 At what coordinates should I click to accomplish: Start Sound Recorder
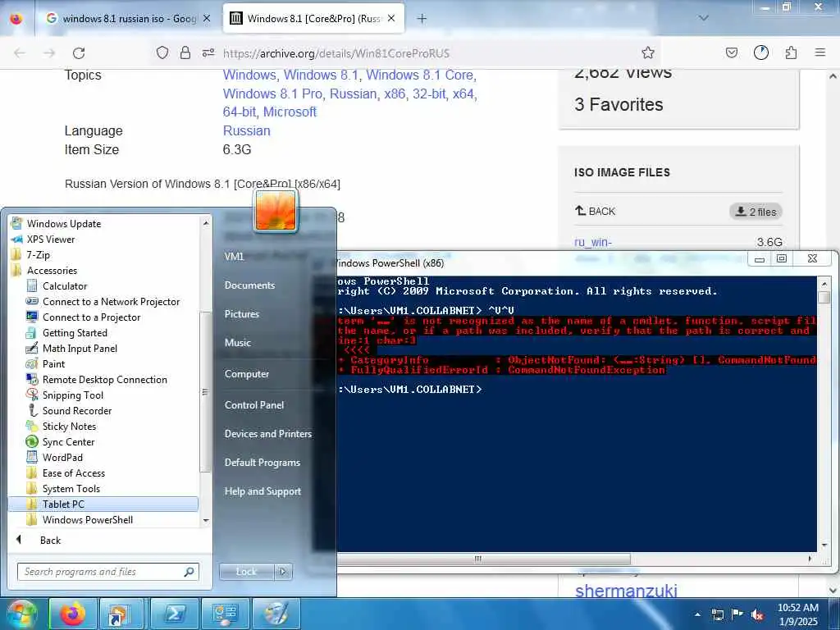76,410
